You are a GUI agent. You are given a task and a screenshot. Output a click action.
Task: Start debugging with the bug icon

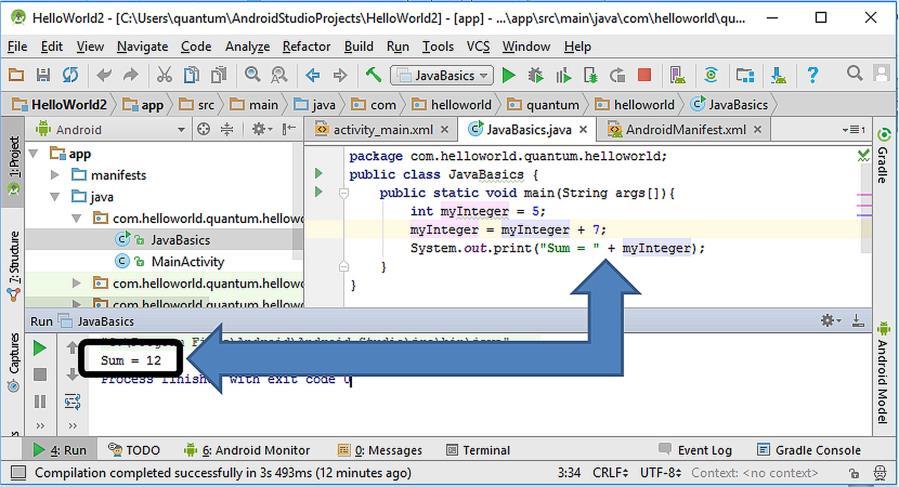536,76
